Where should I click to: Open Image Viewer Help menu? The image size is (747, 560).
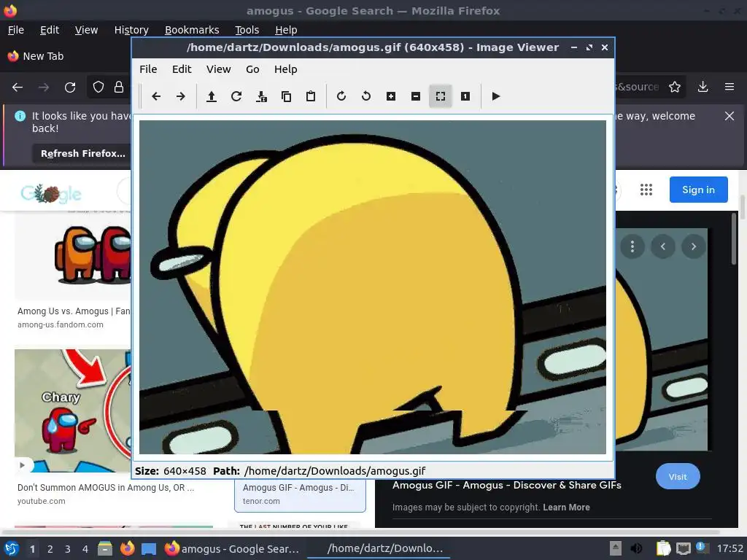[x=285, y=69]
